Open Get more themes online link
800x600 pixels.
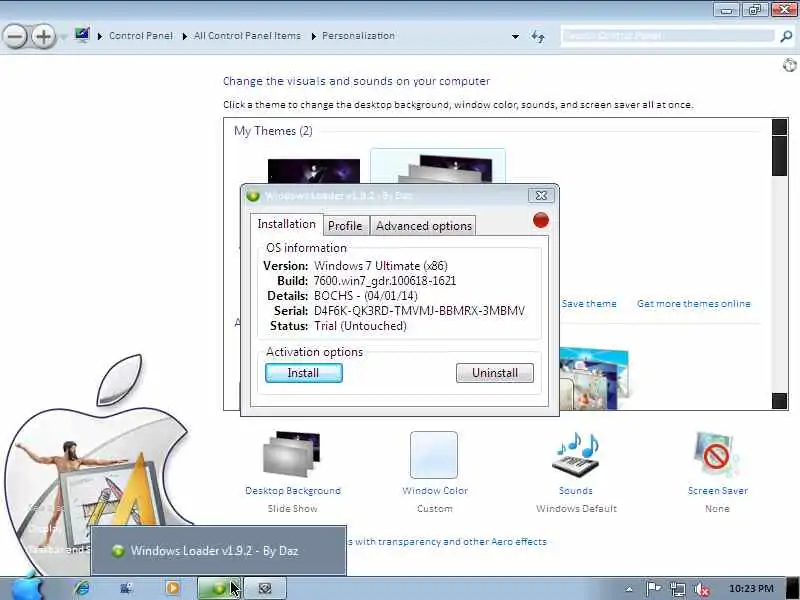(x=693, y=304)
